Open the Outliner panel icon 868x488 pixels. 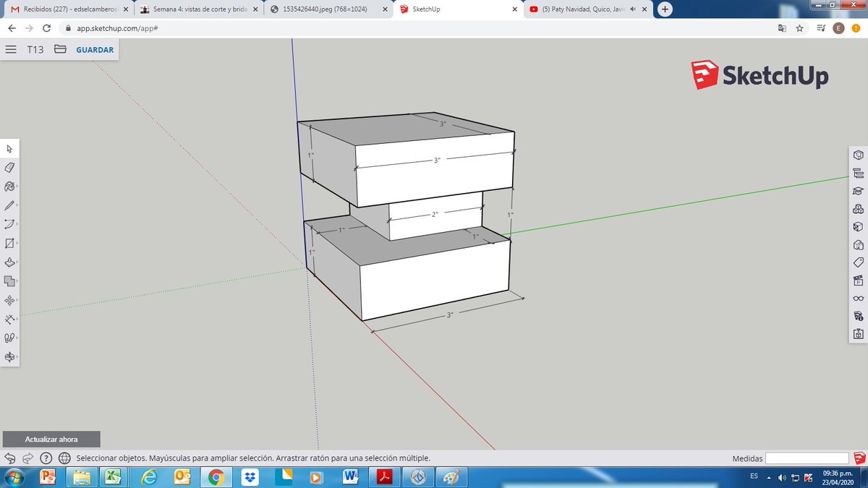pos(858,173)
